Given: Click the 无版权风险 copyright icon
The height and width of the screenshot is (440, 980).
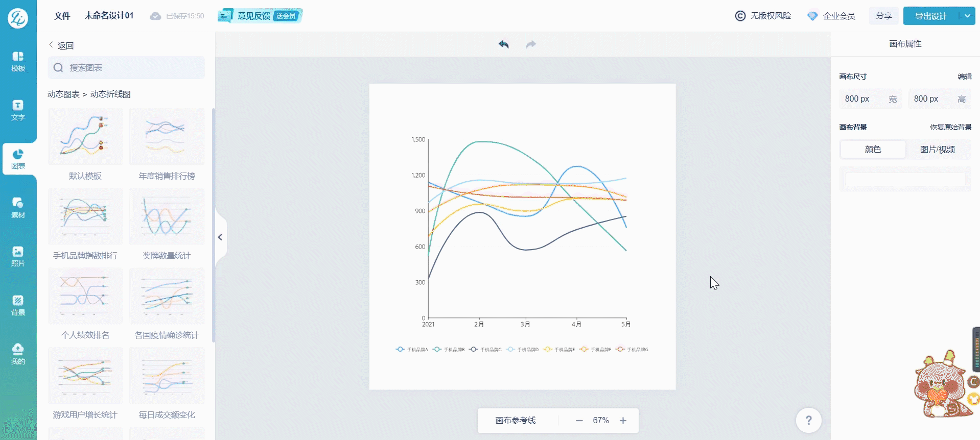Looking at the screenshot, I should click(740, 16).
